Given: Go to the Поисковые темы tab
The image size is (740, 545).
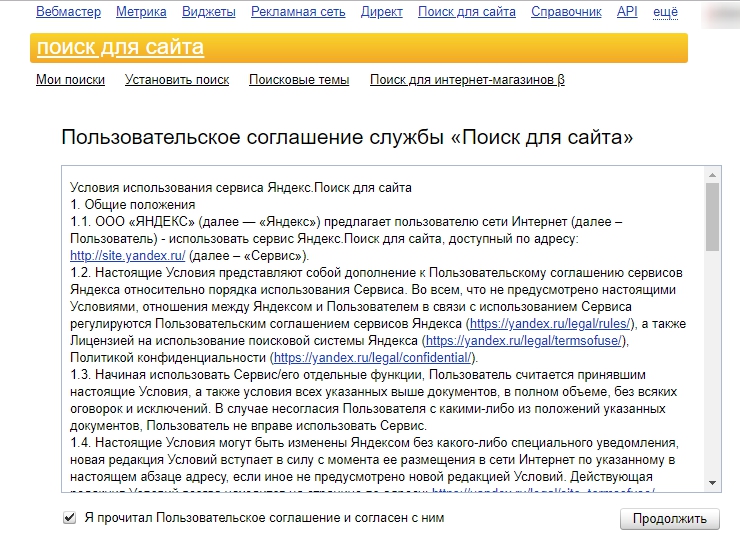Looking at the screenshot, I should click(299, 80).
